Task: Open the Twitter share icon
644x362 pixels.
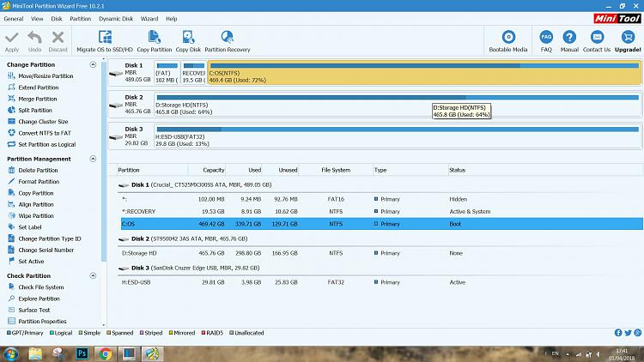Action: pos(628,333)
